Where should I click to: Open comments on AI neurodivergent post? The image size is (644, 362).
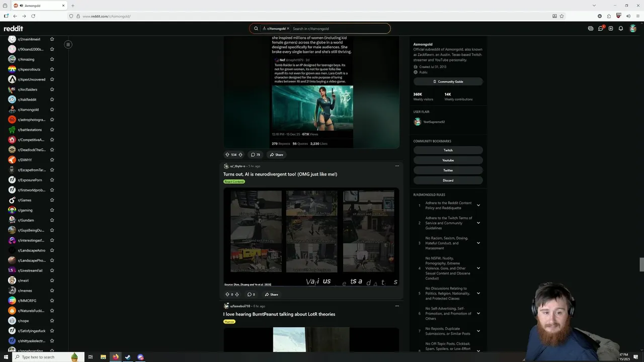click(251, 295)
